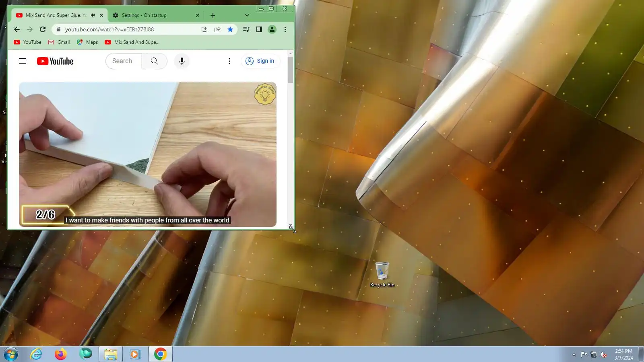Viewport: 644px width, 362px height.
Task: Click the address bar URL
Action: click(x=109, y=29)
